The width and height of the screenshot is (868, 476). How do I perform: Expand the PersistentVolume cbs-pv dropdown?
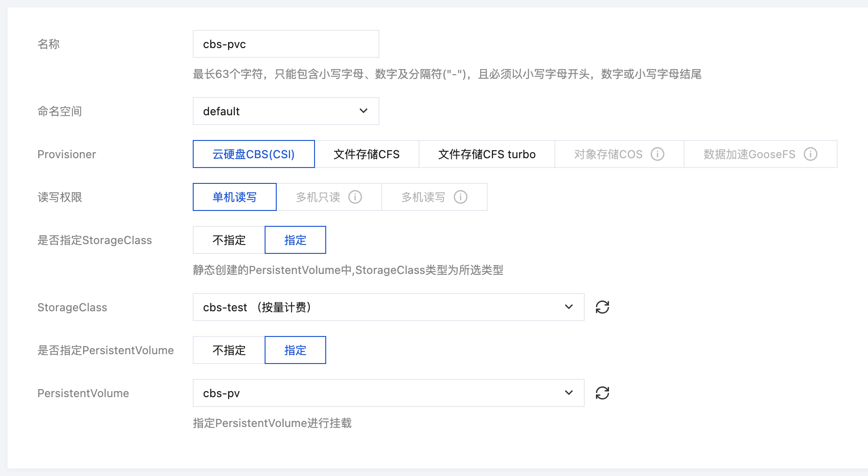pyautogui.click(x=388, y=393)
